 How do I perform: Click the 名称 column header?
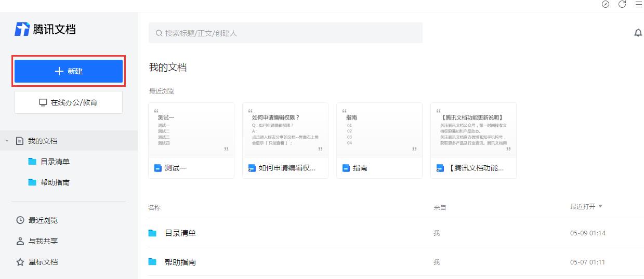pyautogui.click(x=154, y=208)
